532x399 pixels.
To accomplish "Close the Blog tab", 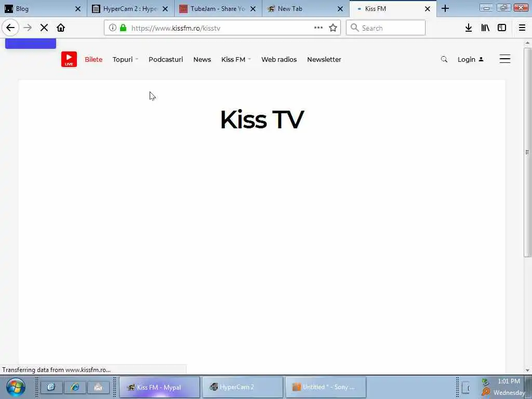I will tap(78, 9).
